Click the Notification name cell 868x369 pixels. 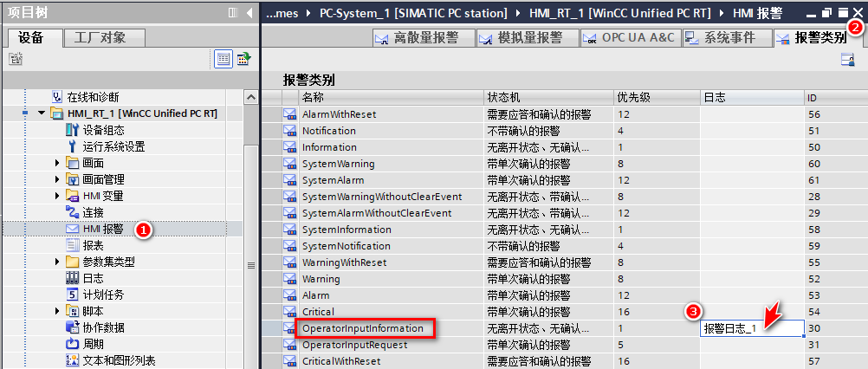tap(391, 131)
